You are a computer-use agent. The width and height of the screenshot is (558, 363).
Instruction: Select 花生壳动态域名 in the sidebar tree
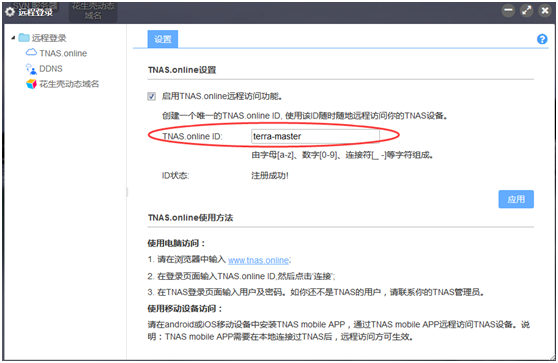[69, 84]
